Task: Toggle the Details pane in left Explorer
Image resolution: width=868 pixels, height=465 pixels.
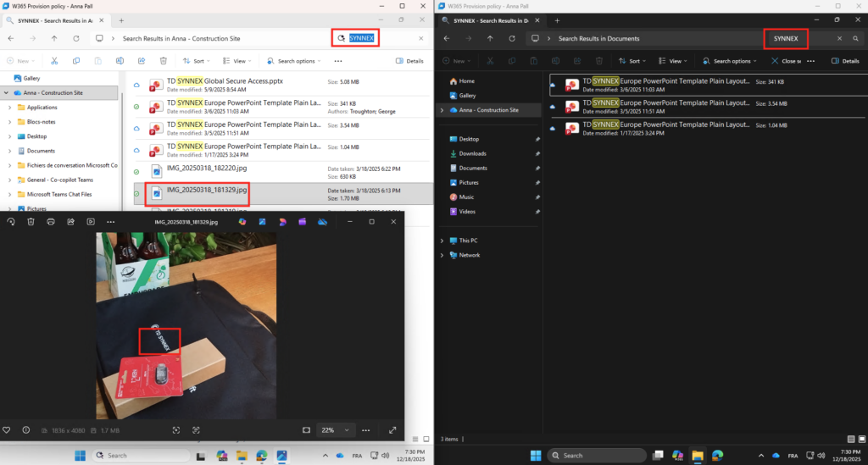Action: [x=409, y=61]
